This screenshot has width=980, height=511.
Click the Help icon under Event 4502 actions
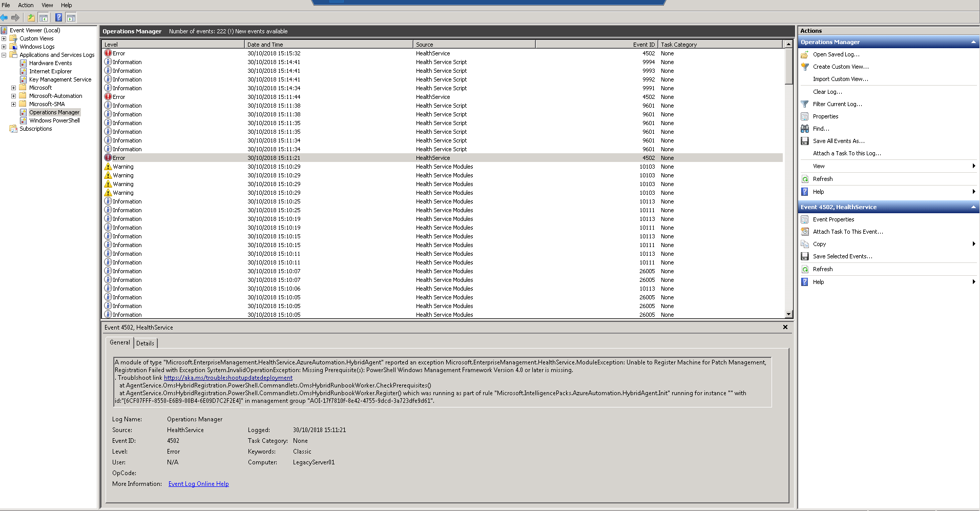point(805,282)
